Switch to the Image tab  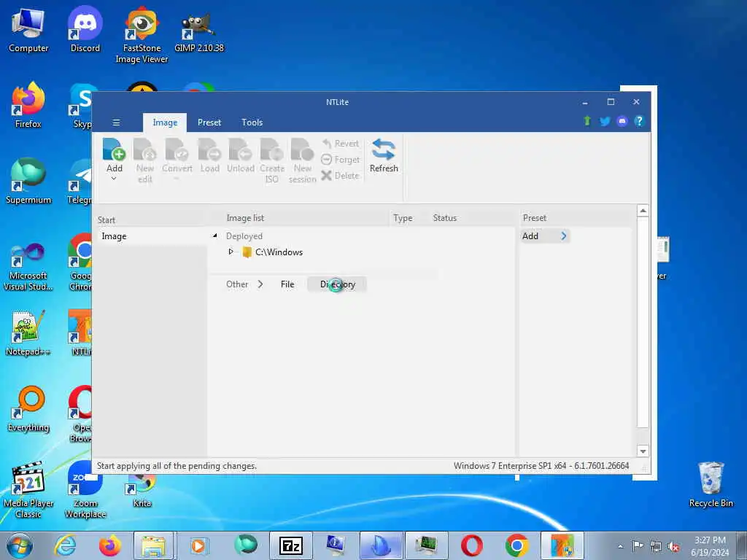165,122
